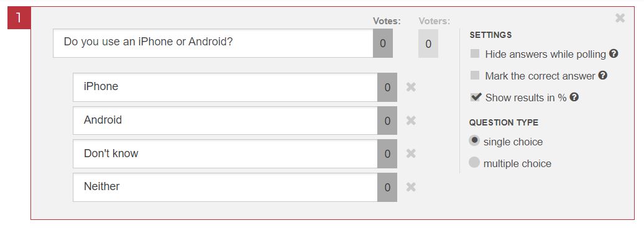Enable Hide answers while polling checkbox

point(475,53)
